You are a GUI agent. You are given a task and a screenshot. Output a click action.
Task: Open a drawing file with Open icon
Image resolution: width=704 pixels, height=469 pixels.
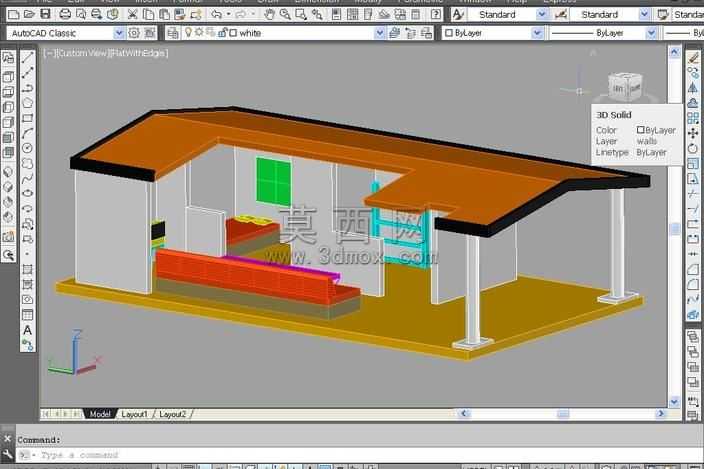pyautogui.click(x=29, y=15)
